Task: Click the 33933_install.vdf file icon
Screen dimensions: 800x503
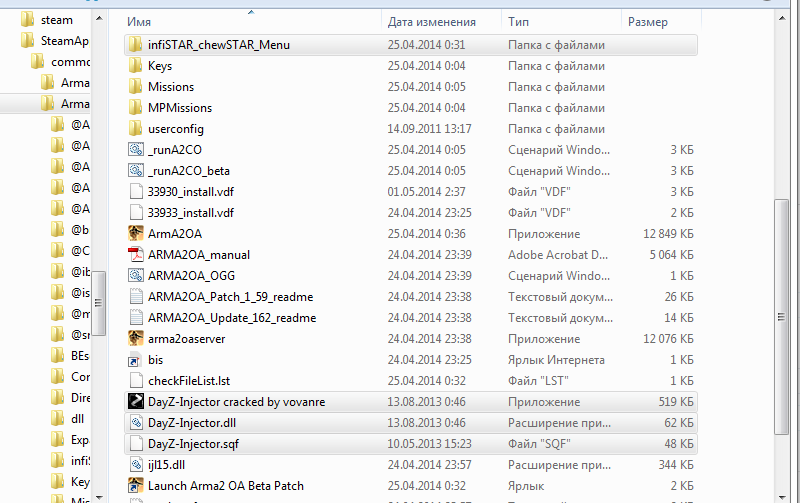Action: [136, 213]
